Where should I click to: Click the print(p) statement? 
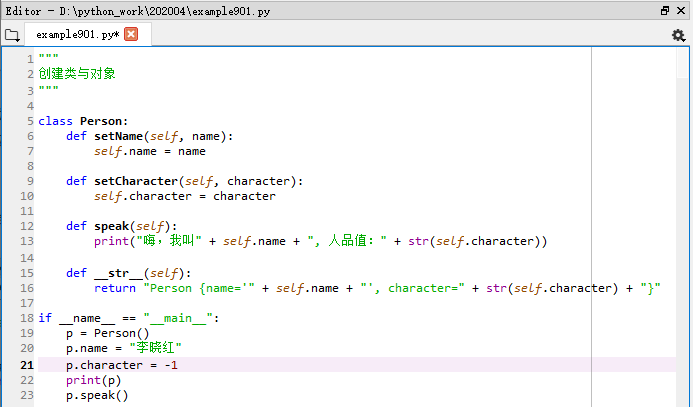pyautogui.click(x=94, y=380)
